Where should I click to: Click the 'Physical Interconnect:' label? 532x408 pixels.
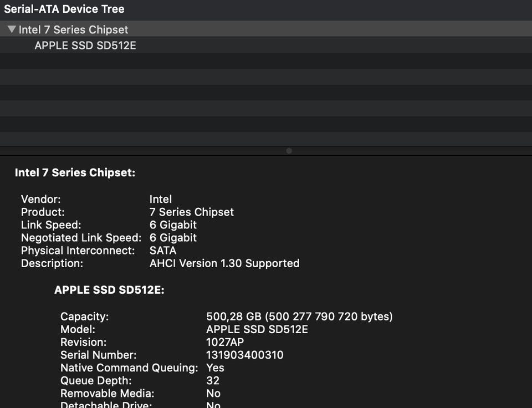[x=78, y=251]
